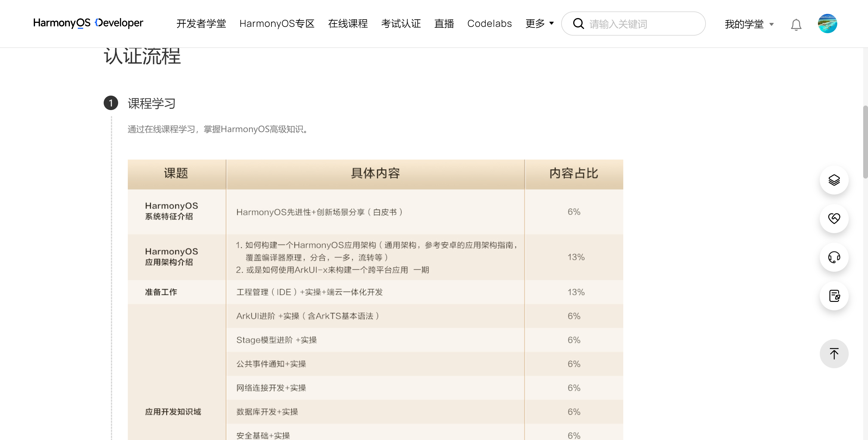Open the user avatar profile
Viewport: 868px width, 440px height.
827,24
